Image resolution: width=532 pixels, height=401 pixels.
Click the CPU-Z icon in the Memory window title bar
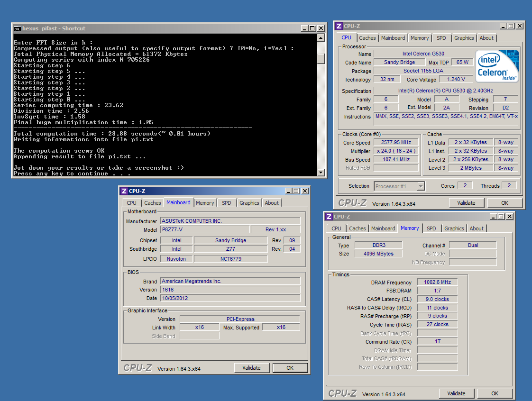coord(329,217)
